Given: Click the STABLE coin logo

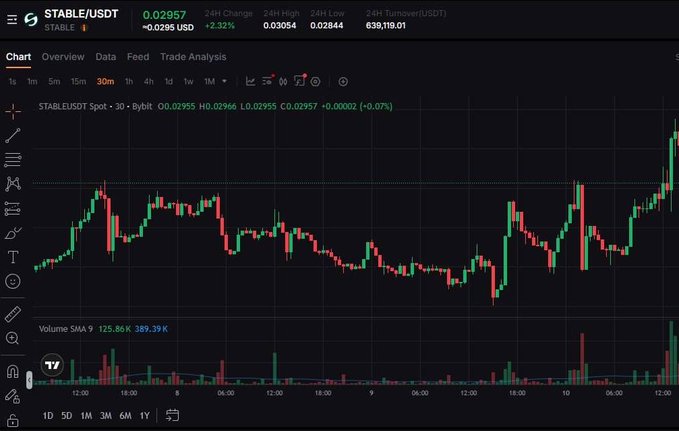Looking at the screenshot, I should click(31, 19).
